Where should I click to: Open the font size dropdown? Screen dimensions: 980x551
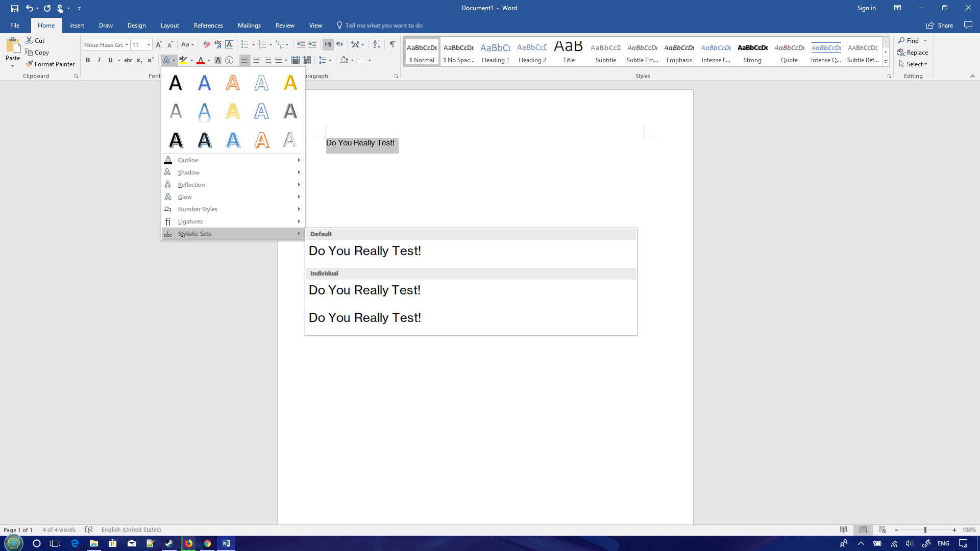[x=148, y=44]
